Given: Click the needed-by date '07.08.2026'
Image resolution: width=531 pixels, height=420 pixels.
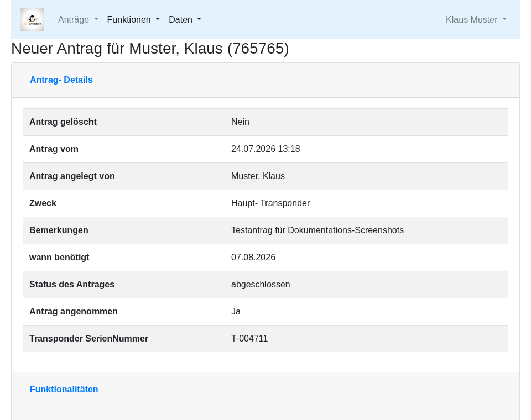Looking at the screenshot, I should coord(253,257).
